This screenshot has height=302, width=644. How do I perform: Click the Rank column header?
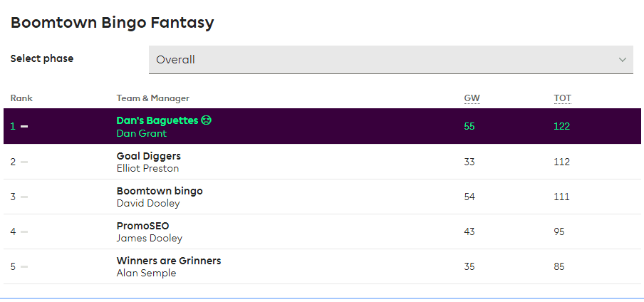click(x=21, y=98)
